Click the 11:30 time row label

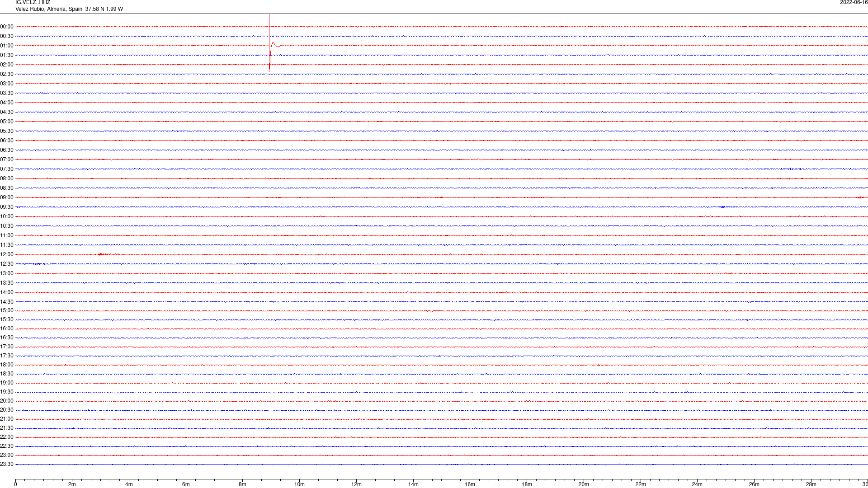(7, 245)
